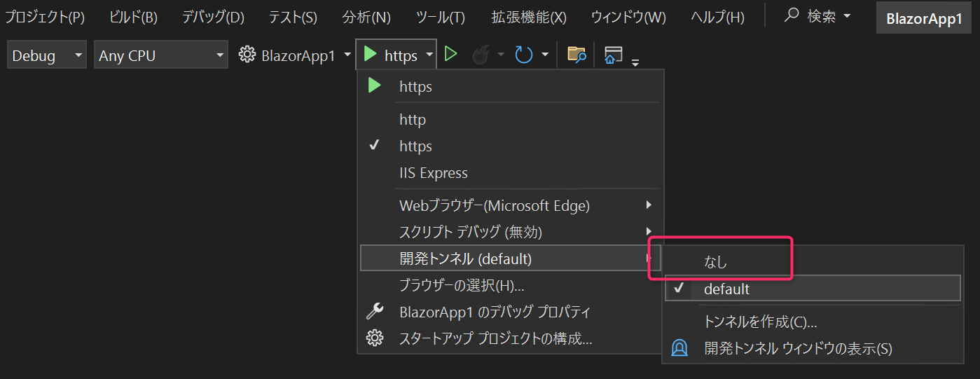Open the テスト(S) menu

pyautogui.click(x=293, y=18)
